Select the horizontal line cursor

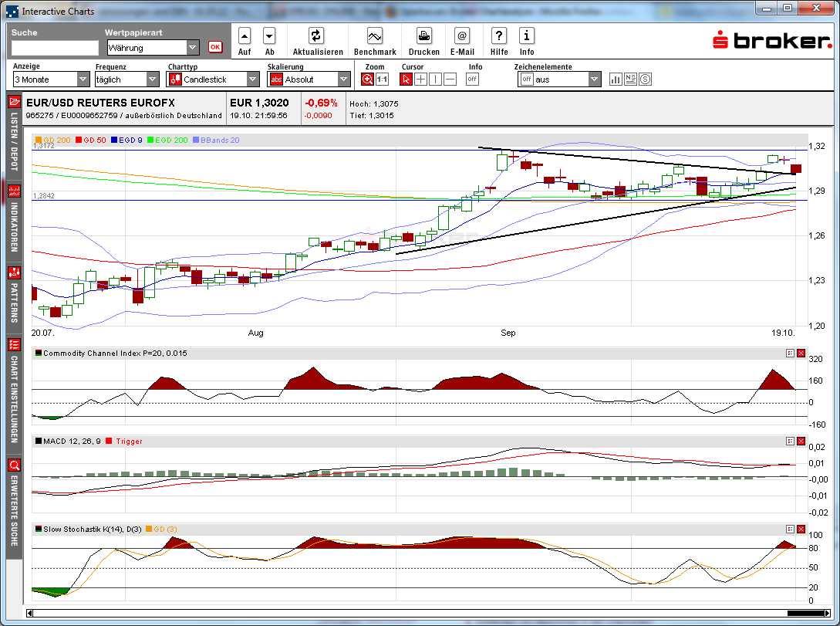pos(450,80)
